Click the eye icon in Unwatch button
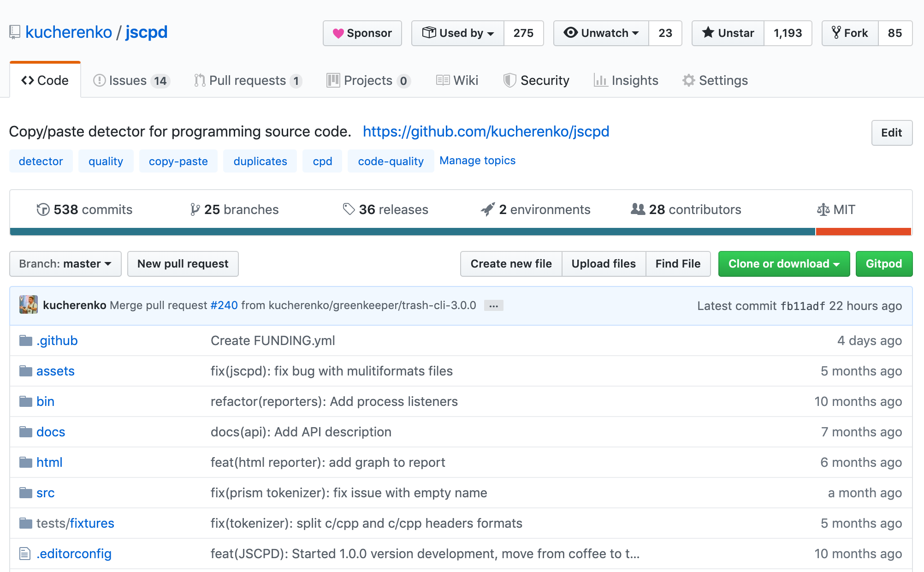Image resolution: width=924 pixels, height=572 pixels. [x=571, y=32]
